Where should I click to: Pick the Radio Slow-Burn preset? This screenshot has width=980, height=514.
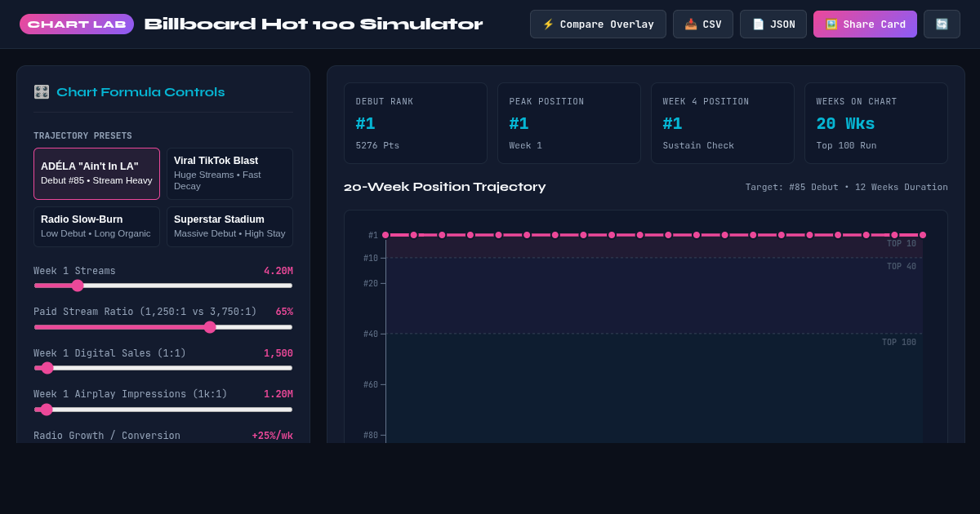tap(96, 227)
